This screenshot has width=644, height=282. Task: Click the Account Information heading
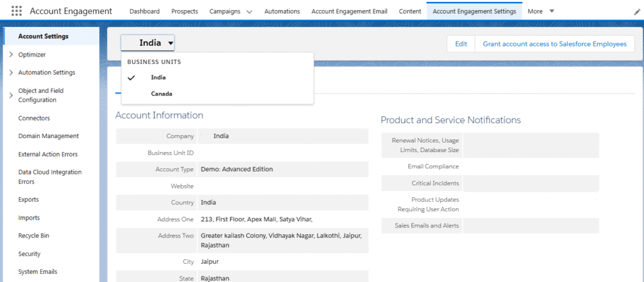point(159,115)
